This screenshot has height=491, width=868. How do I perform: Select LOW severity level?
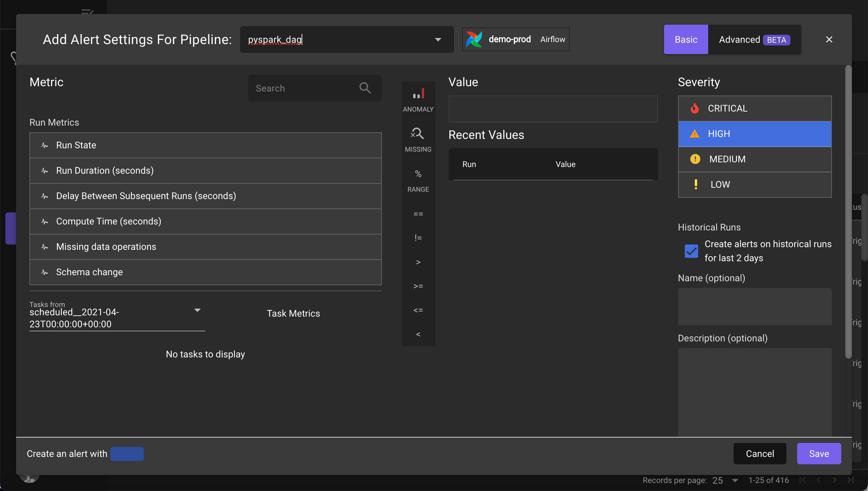pyautogui.click(x=754, y=184)
